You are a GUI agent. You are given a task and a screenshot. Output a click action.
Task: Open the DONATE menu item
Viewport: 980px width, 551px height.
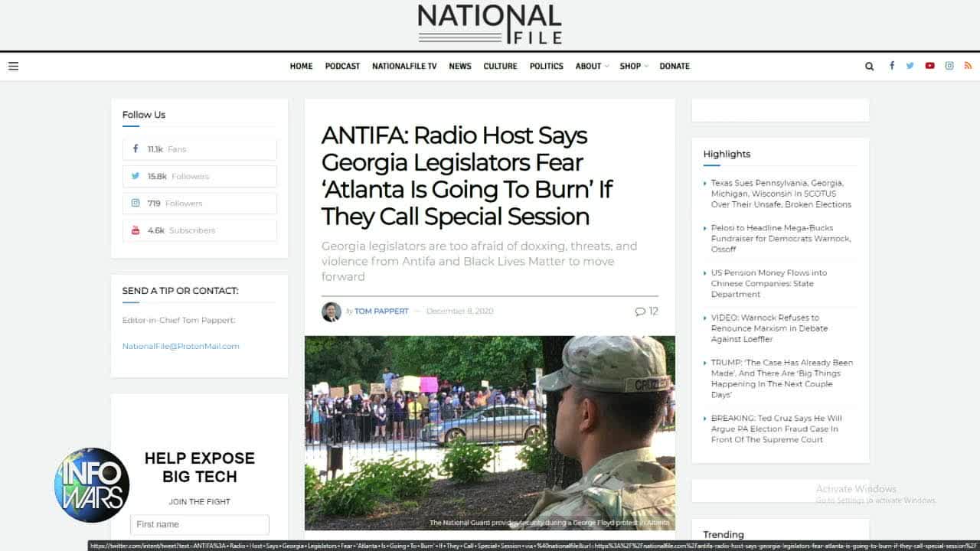(x=675, y=66)
